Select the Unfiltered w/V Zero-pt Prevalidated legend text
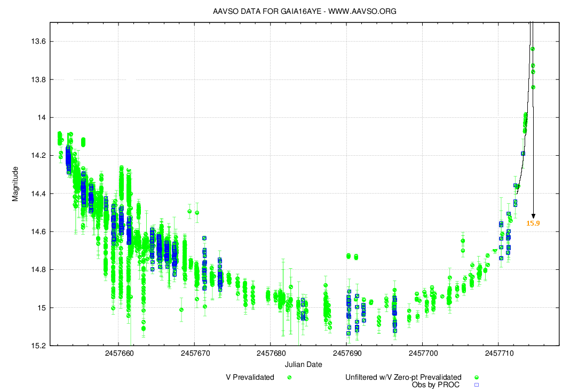Image resolution: width=570 pixels, height=392 pixels. (x=403, y=377)
